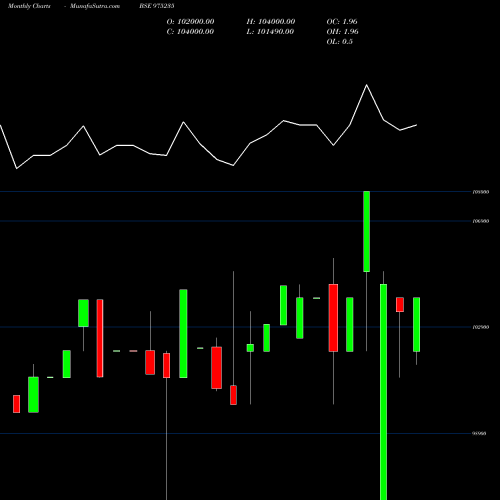Click the tall green candle running off the chart bottom
Screen dimensions: 500x500
coord(383,392)
